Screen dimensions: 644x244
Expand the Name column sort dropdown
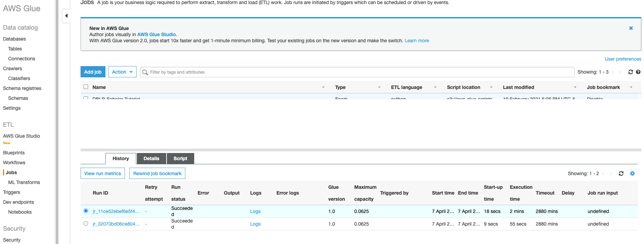(323, 87)
